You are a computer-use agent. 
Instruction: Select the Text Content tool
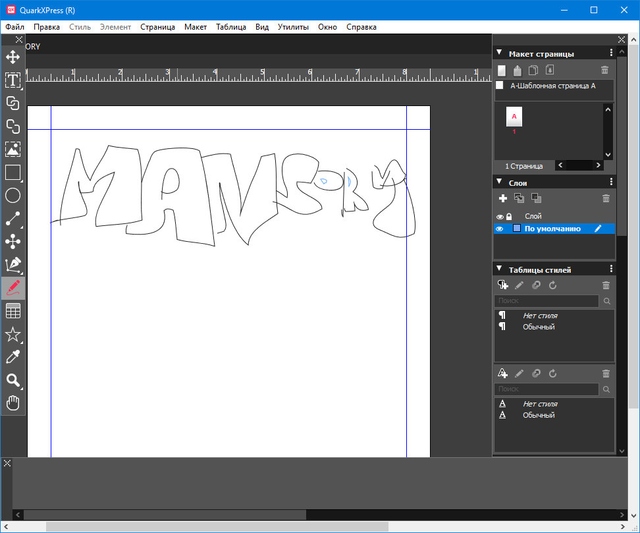point(13,80)
